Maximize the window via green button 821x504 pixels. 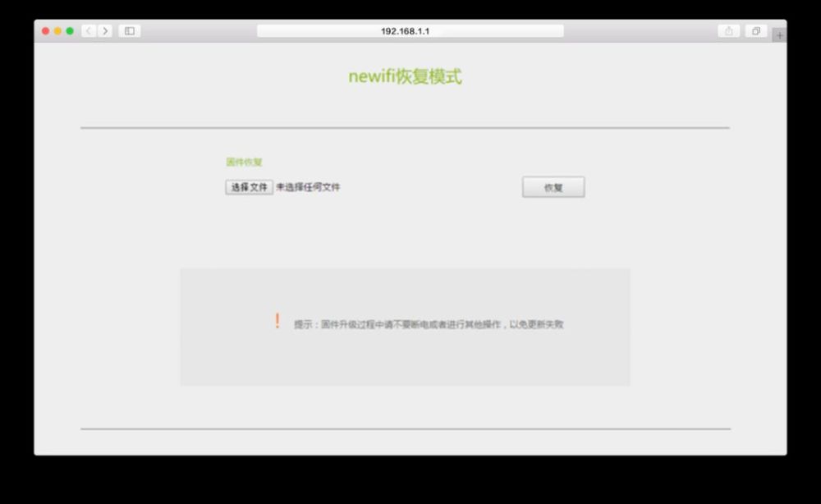click(70, 31)
